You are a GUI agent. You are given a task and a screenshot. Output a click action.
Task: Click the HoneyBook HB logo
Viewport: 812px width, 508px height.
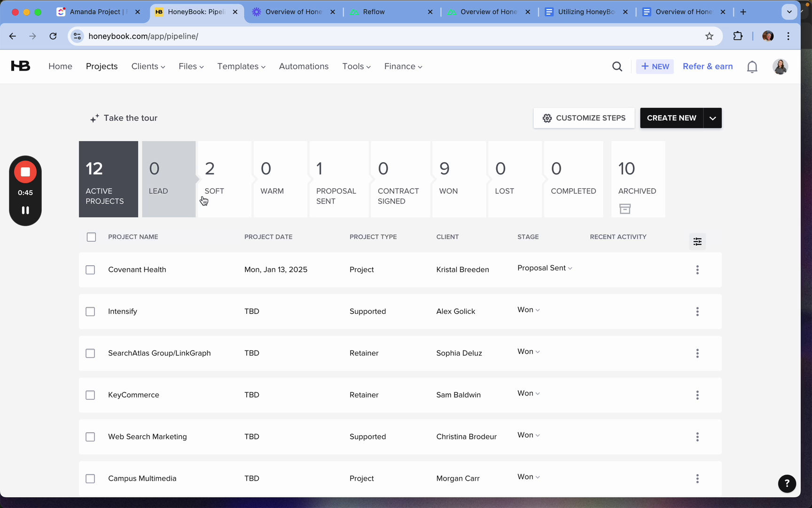tap(21, 66)
